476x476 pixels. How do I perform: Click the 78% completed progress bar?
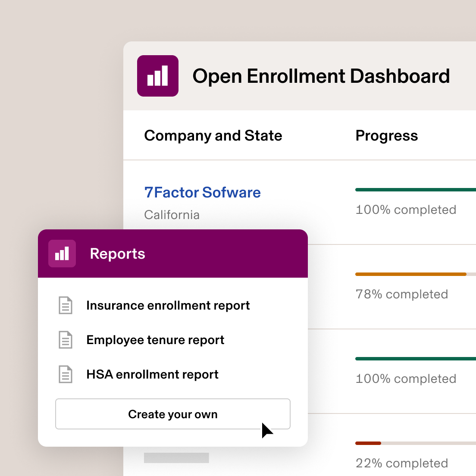click(x=410, y=274)
